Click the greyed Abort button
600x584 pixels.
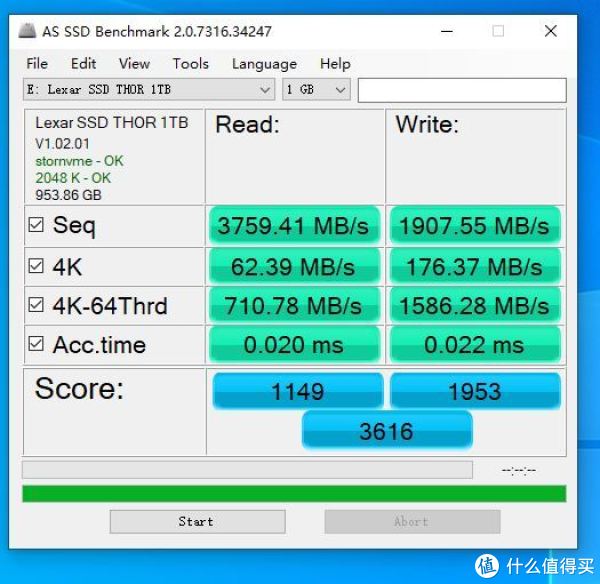pyautogui.click(x=412, y=522)
